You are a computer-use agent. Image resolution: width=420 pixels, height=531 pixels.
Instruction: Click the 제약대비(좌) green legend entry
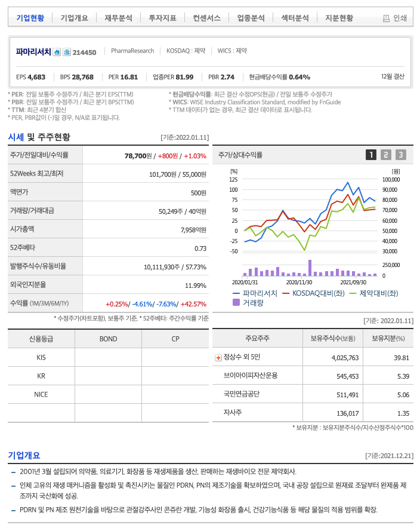(x=373, y=293)
